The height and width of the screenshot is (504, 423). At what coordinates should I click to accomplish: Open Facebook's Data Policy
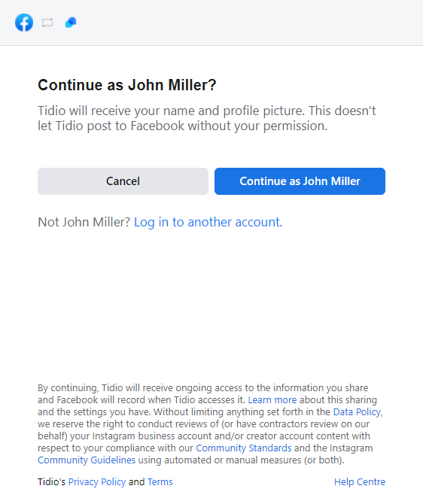coord(357,411)
